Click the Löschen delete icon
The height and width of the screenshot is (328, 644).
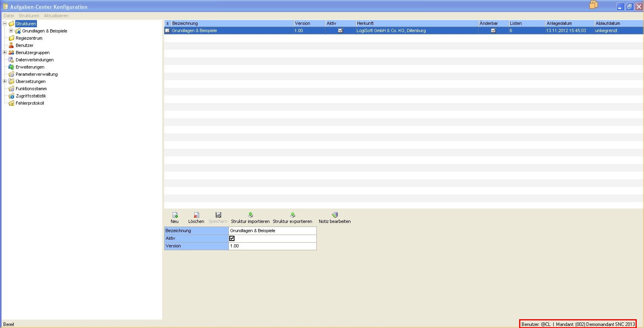[x=196, y=215]
